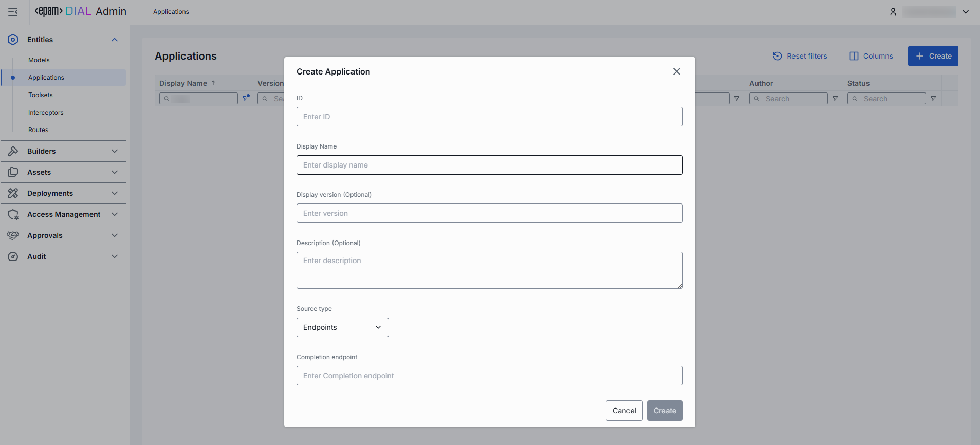Expand the Assets section

point(115,172)
